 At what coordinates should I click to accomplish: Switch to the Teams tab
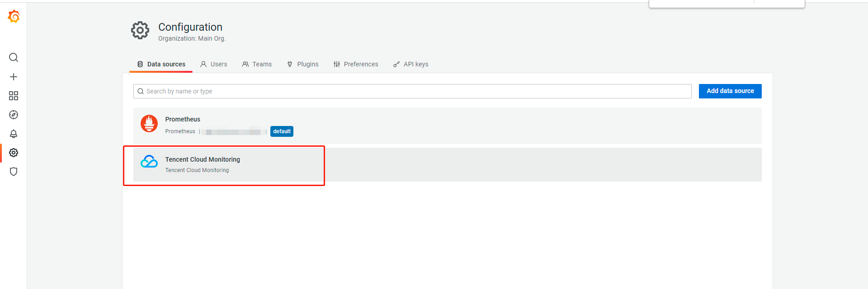coord(257,64)
